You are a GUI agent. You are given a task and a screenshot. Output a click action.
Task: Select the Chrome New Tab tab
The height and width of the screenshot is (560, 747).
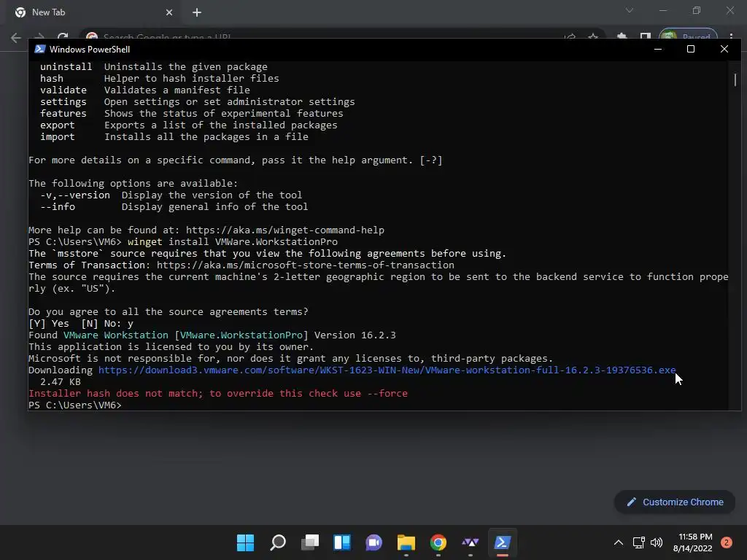coord(93,12)
